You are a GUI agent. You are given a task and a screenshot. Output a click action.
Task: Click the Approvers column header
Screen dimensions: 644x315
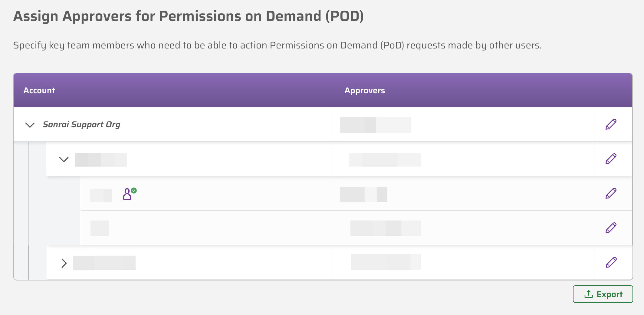365,90
